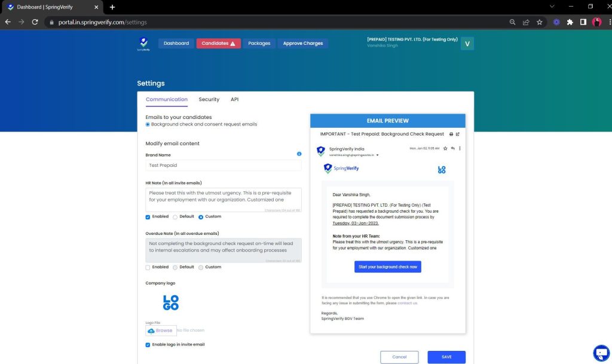Click the SpringVerify logo in navigation bar
612x364 pixels.
tap(143, 43)
